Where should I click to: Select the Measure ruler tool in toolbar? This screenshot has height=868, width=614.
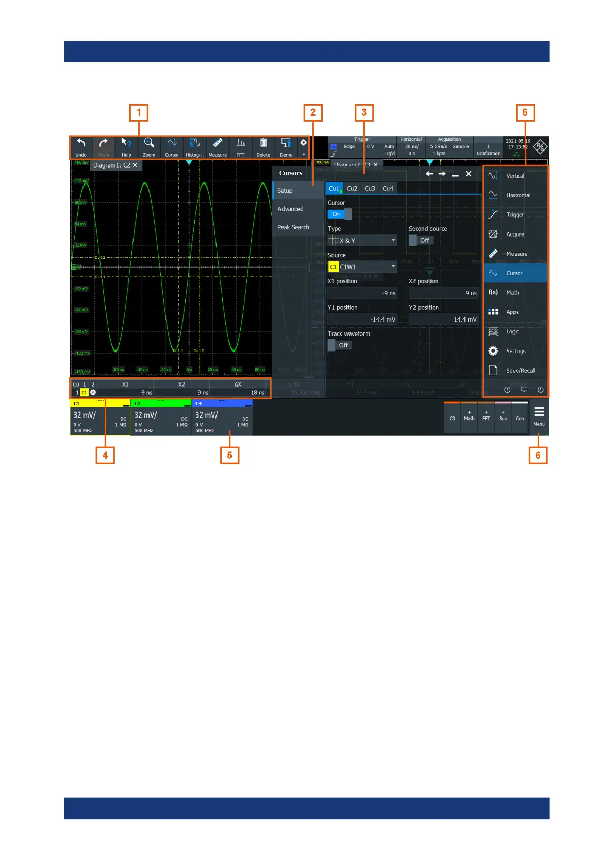(218, 147)
